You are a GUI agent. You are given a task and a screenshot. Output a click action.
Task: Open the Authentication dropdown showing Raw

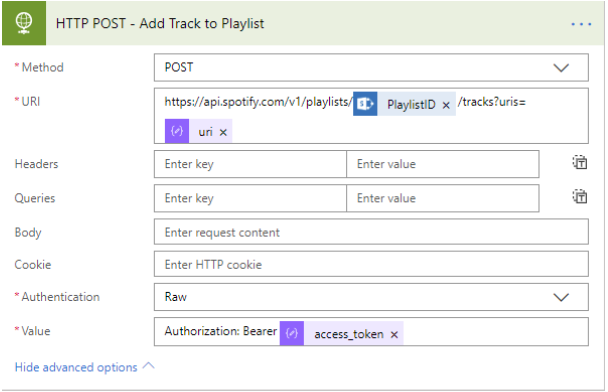(x=371, y=297)
